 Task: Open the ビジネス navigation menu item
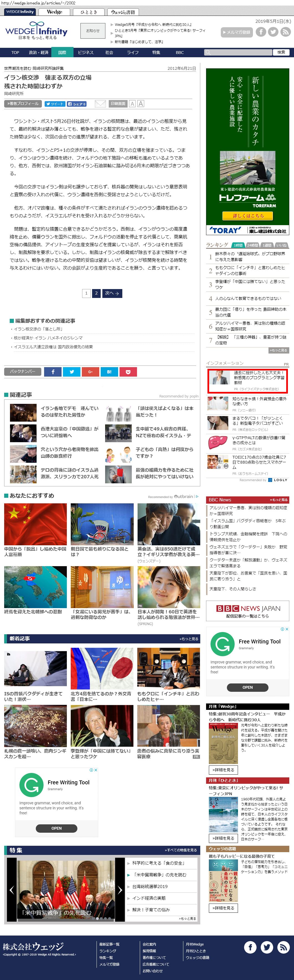pos(85,53)
